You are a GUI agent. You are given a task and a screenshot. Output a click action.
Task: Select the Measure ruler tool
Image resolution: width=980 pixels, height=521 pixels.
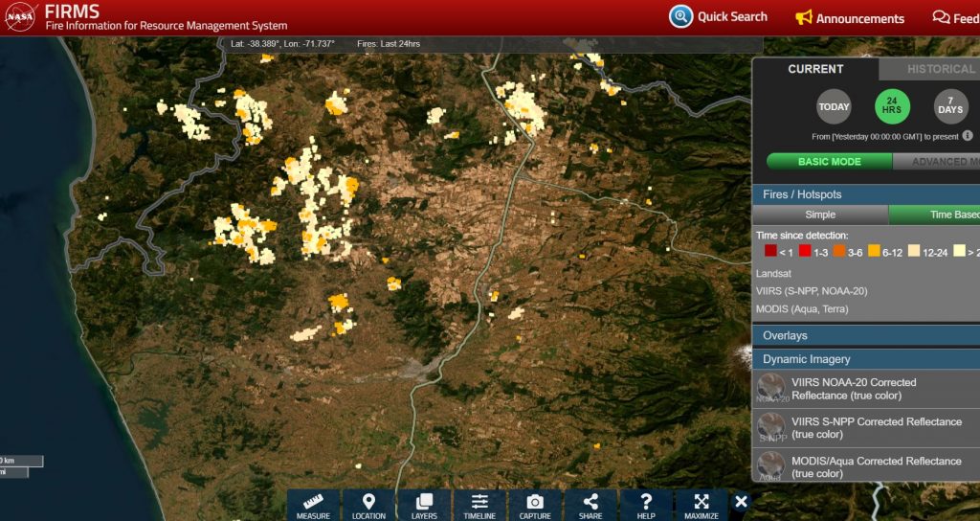pos(313,505)
